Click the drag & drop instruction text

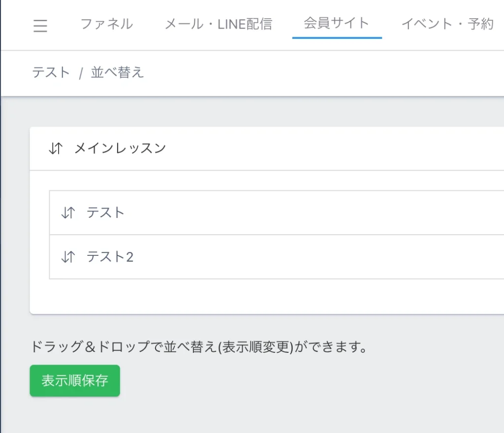click(199, 347)
